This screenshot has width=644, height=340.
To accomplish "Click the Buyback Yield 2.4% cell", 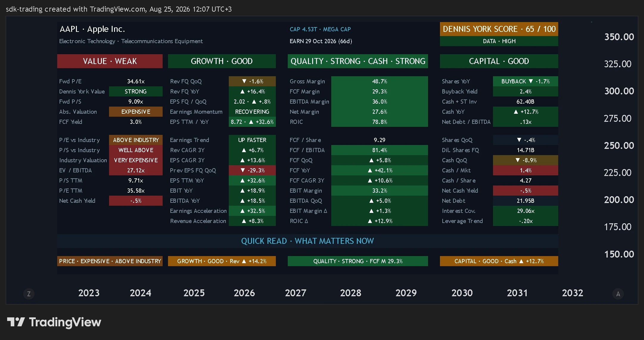I will (525, 91).
